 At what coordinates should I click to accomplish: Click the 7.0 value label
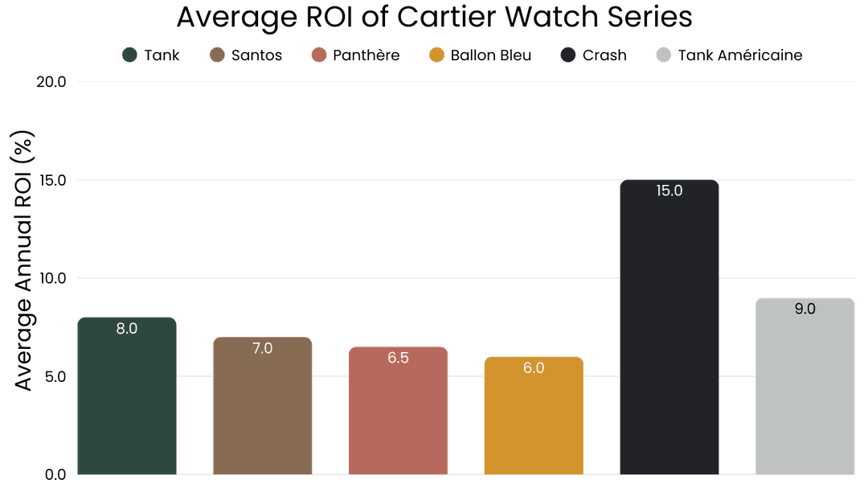262,348
